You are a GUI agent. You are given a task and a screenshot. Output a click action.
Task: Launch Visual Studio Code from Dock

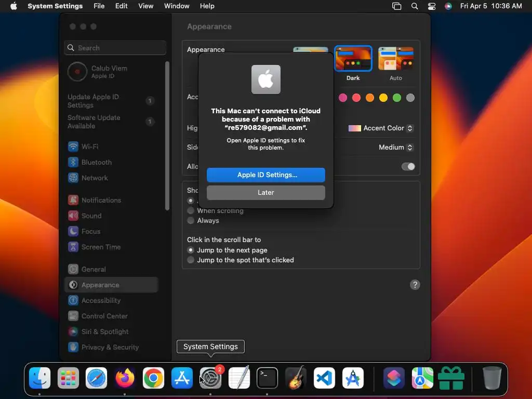[324, 378]
